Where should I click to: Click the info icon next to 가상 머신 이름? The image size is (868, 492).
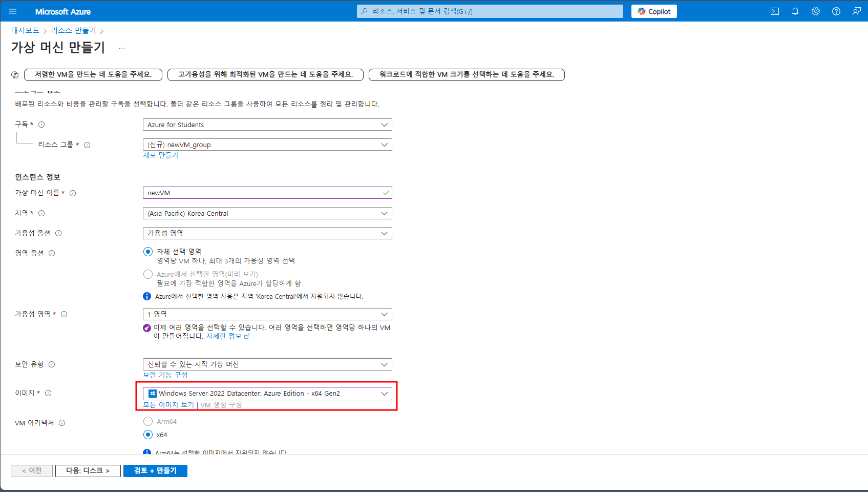pyautogui.click(x=73, y=193)
